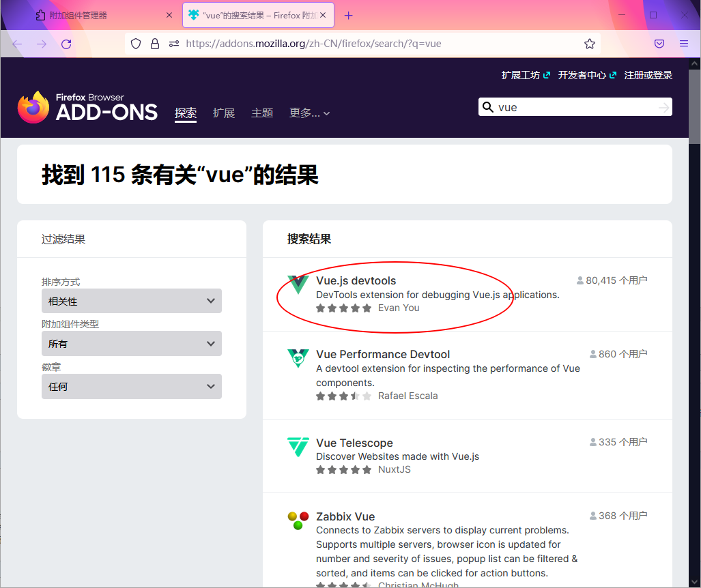Click 注册或登录 to sign in
Image resolution: width=701 pixels, height=588 pixels.
click(x=648, y=75)
